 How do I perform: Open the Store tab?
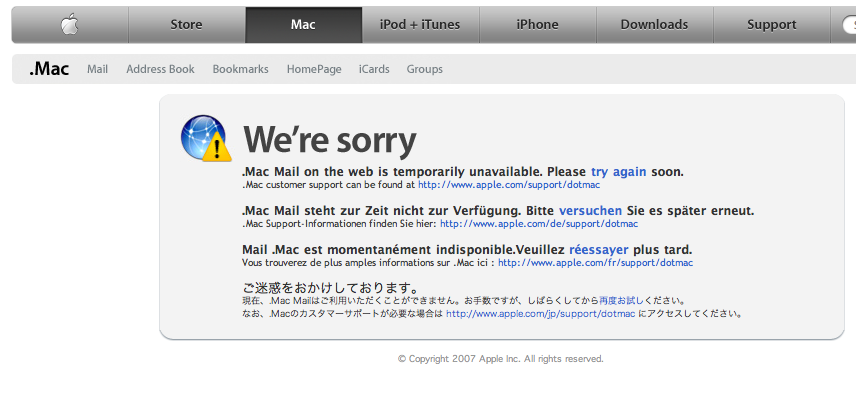click(x=186, y=25)
